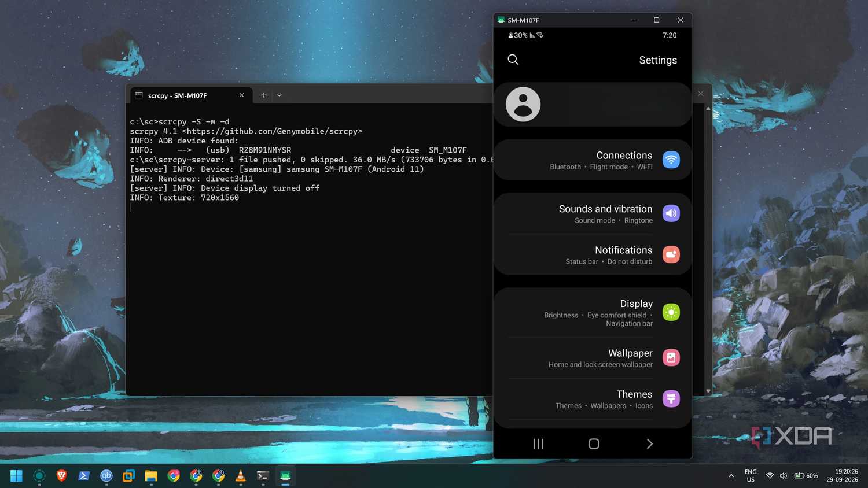Tap the phone's Back navigation arrow
Image resolution: width=868 pixels, height=488 pixels.
point(649,443)
